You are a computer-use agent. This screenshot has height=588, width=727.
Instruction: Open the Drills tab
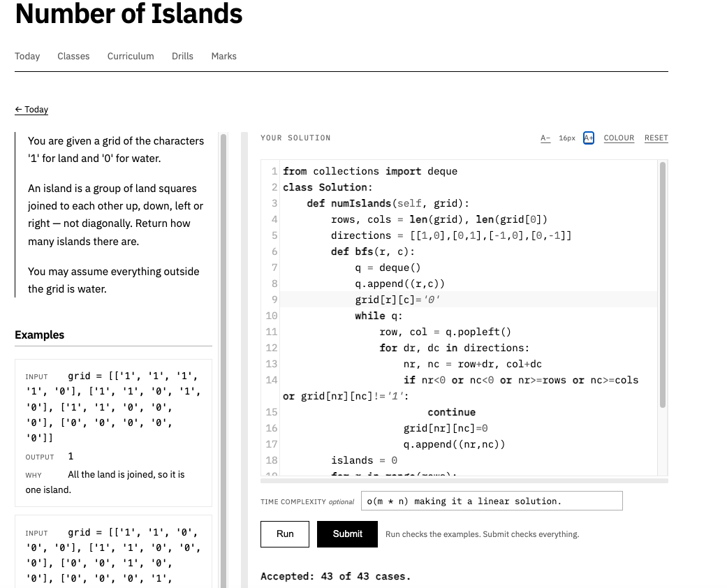click(x=183, y=56)
